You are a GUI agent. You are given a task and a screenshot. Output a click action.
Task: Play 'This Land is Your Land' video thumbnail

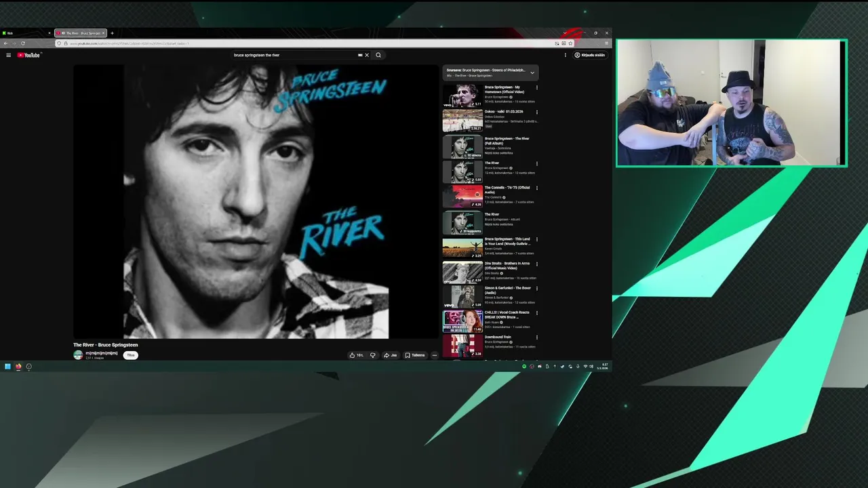click(462, 247)
